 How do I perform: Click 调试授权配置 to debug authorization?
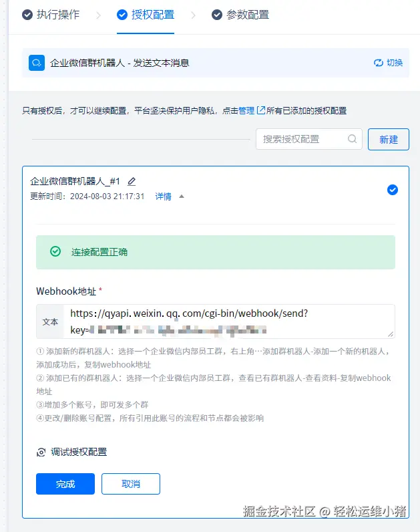[79, 452]
